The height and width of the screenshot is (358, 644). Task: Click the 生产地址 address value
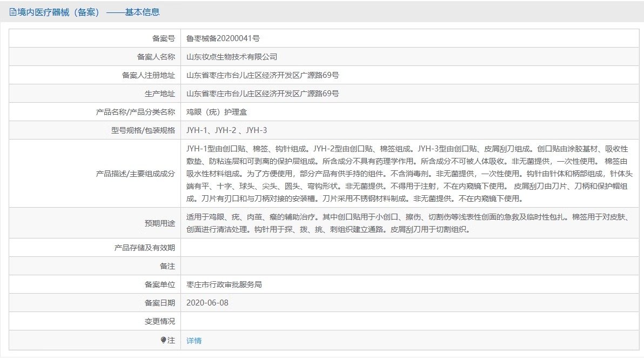(263, 94)
